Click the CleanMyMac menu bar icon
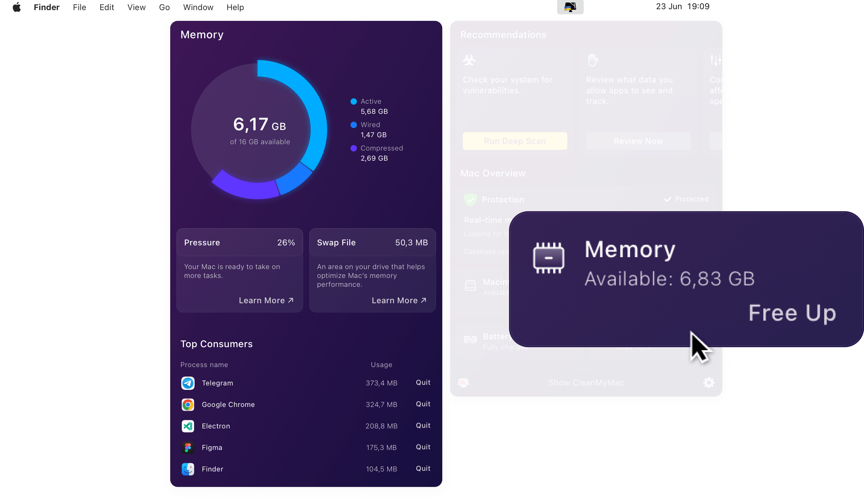 570,7
